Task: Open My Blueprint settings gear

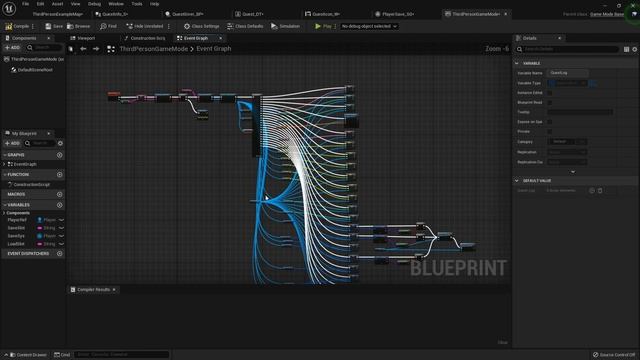Action: pyautogui.click(x=60, y=143)
